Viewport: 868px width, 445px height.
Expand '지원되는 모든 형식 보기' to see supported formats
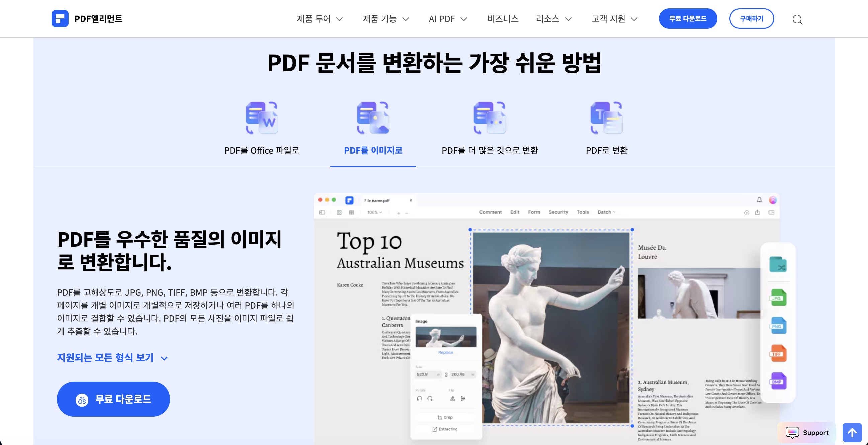coord(105,358)
